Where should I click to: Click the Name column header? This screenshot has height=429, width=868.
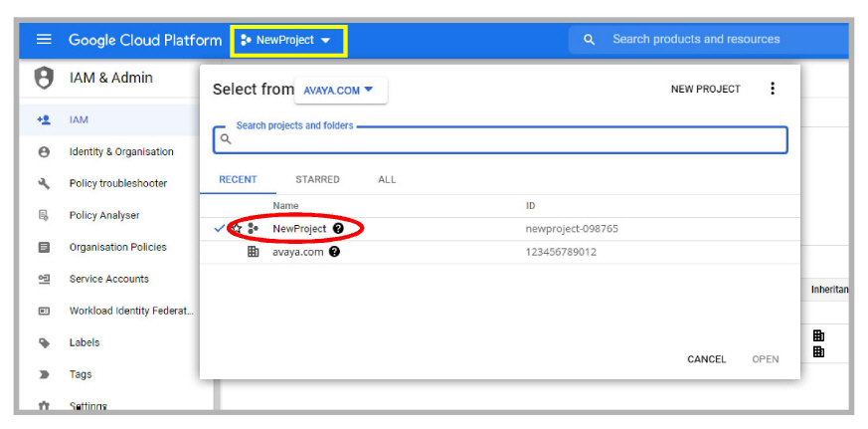285,206
